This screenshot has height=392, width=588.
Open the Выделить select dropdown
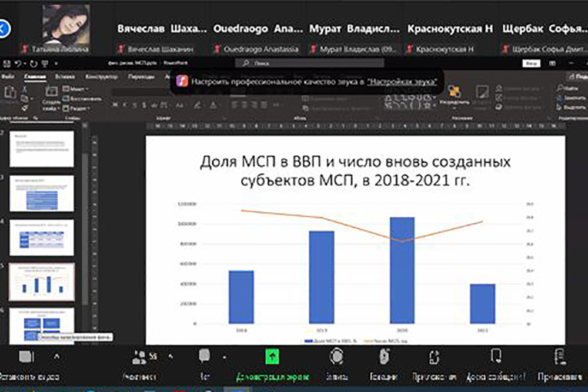[571, 107]
